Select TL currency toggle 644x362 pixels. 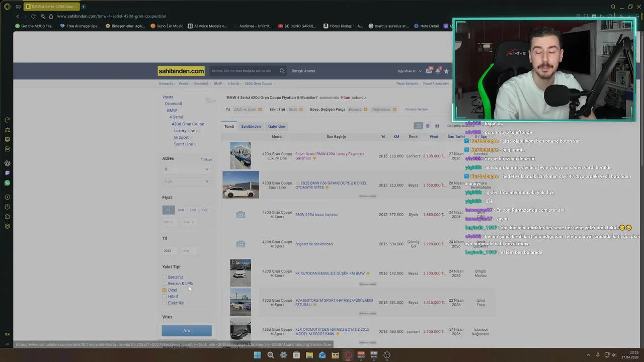point(168,210)
